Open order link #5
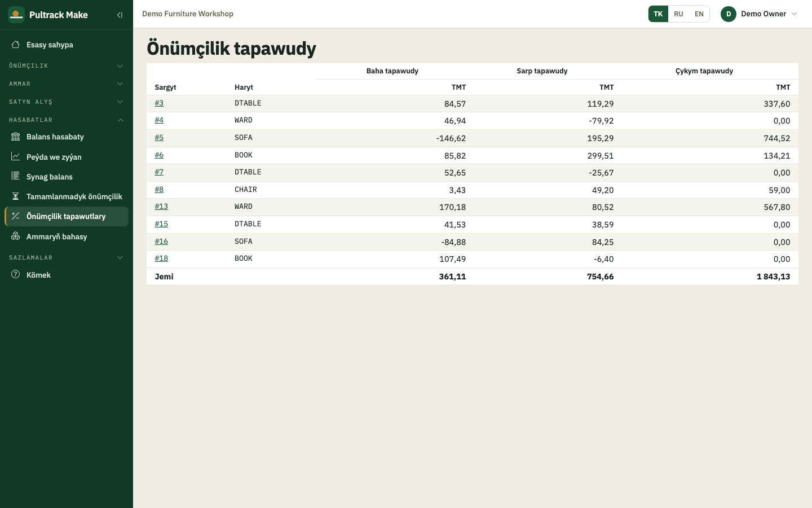This screenshot has height=508, width=812. 159,138
